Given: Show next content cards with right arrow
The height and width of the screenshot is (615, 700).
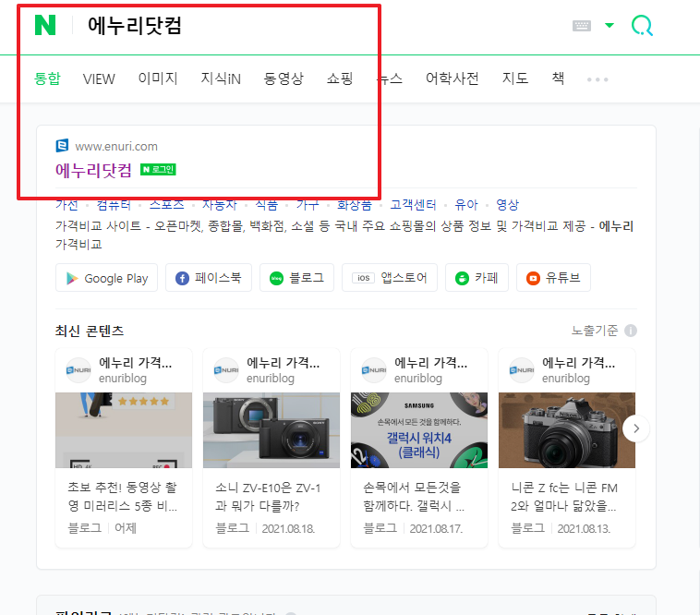Looking at the screenshot, I should click(x=636, y=428).
